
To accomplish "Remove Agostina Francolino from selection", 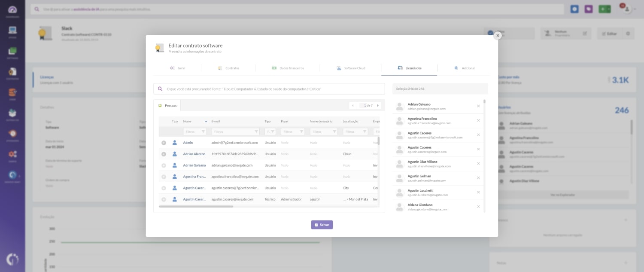I will coord(478,120).
